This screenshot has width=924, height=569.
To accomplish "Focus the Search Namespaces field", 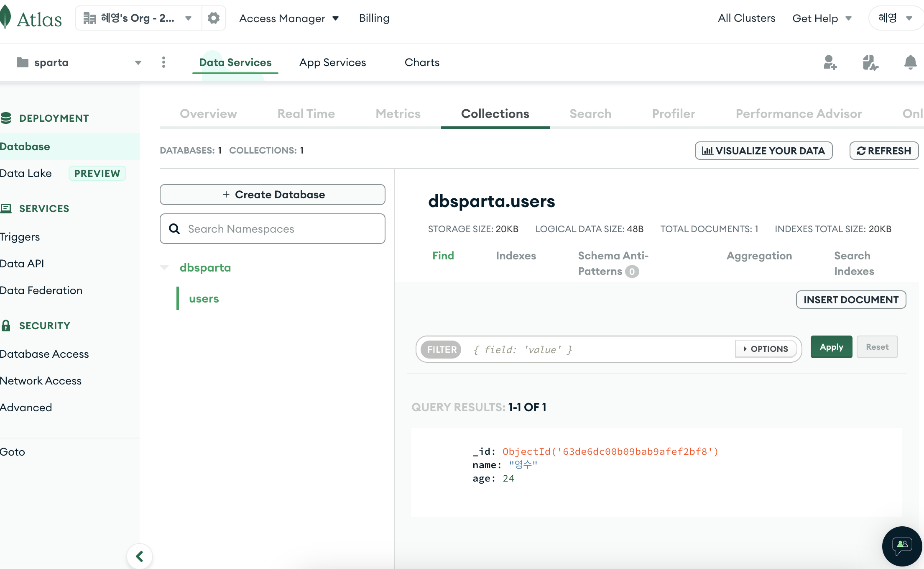I will pos(273,229).
